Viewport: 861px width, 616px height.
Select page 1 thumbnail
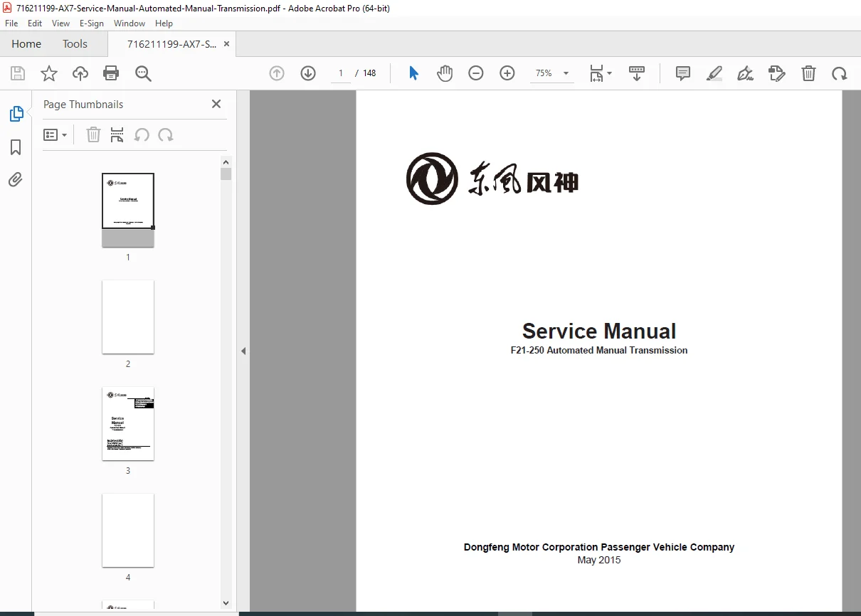point(128,210)
